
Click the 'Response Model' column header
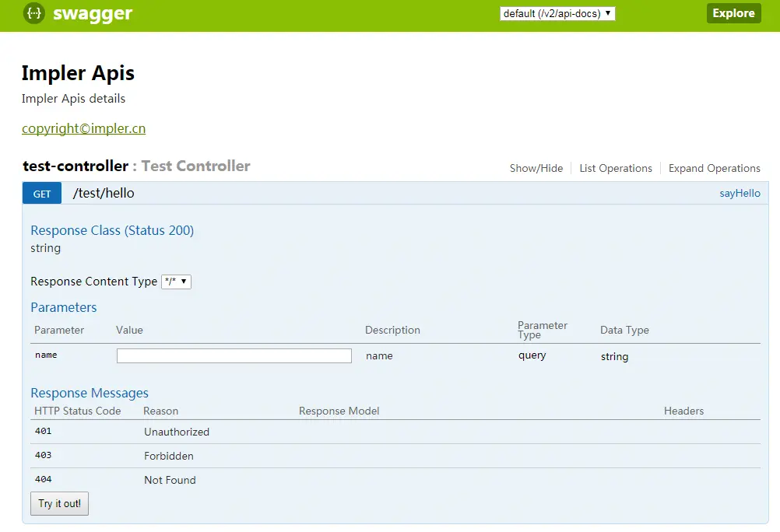339,411
